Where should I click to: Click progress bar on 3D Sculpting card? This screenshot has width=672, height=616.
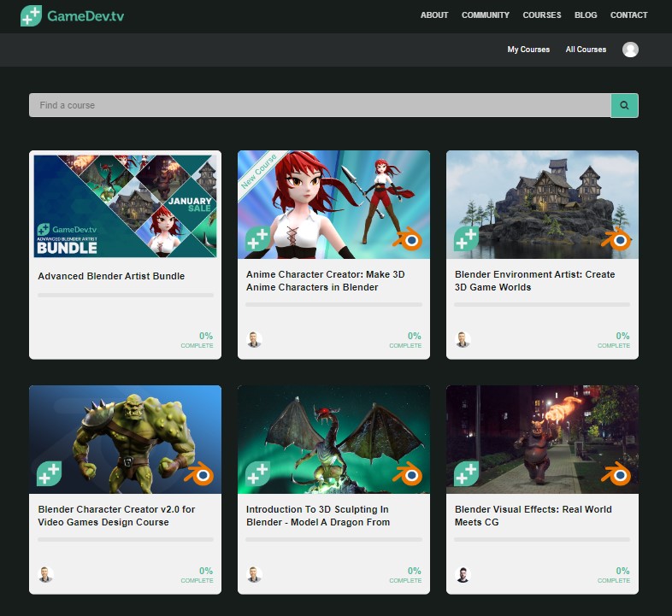[x=333, y=539]
